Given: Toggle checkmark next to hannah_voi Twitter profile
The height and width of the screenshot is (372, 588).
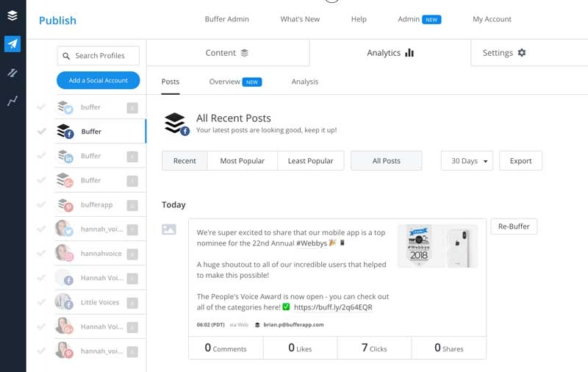Looking at the screenshot, I should point(41,229).
